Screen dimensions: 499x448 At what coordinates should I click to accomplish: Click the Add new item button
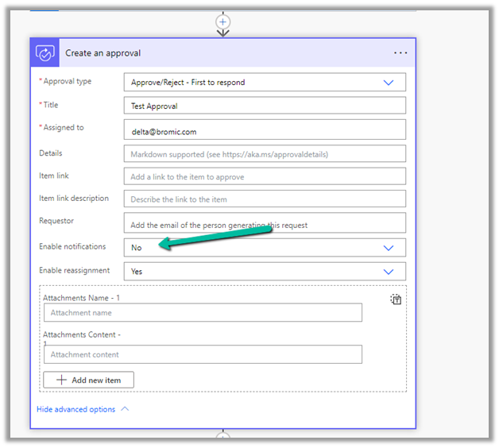88,380
